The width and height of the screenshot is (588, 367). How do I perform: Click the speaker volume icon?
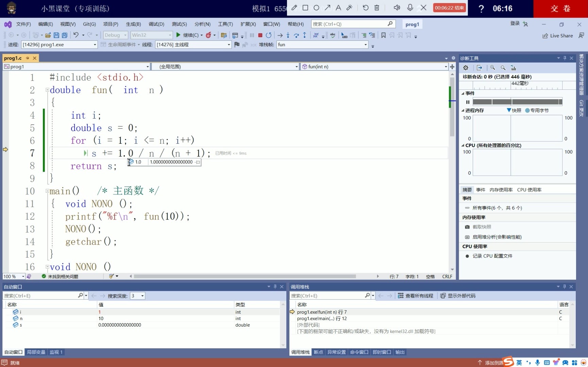click(x=397, y=7)
